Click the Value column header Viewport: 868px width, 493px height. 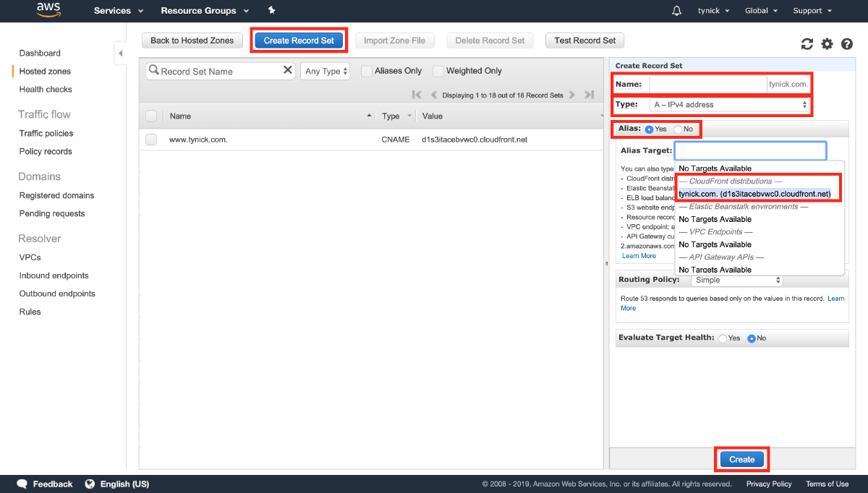coord(433,116)
